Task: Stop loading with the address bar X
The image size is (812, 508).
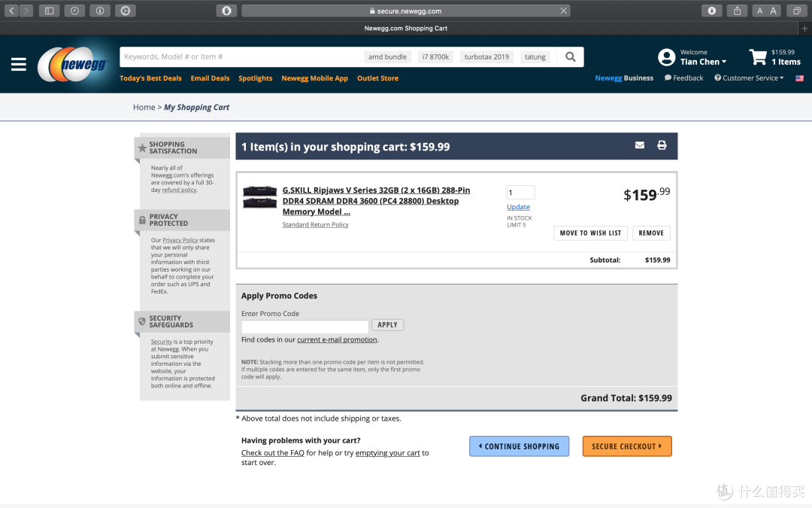Action: pos(563,11)
